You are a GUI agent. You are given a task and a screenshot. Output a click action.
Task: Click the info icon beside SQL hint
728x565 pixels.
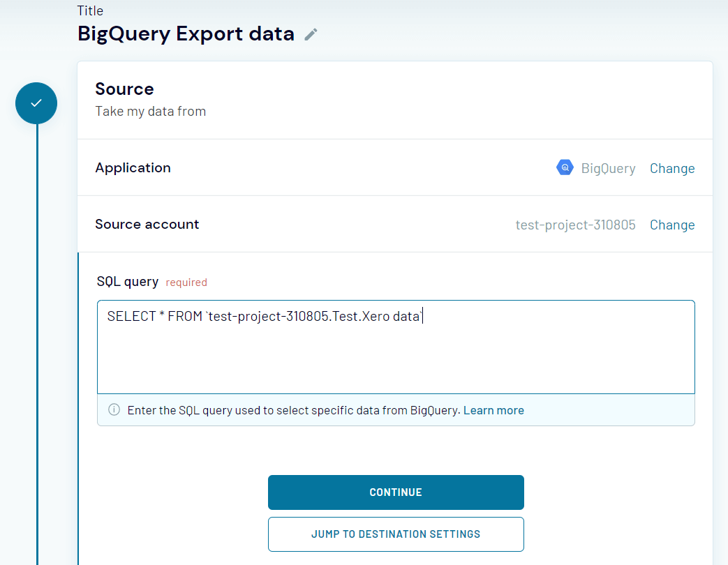114,409
